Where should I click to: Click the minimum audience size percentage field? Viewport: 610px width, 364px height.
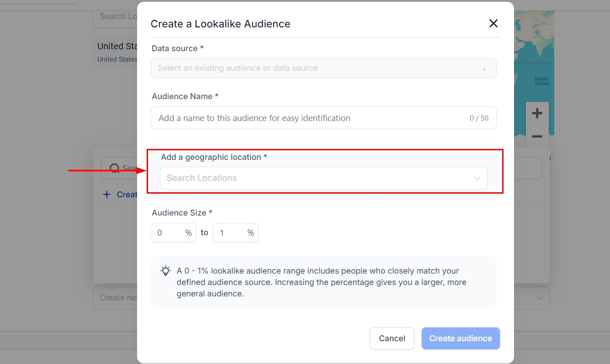point(169,233)
